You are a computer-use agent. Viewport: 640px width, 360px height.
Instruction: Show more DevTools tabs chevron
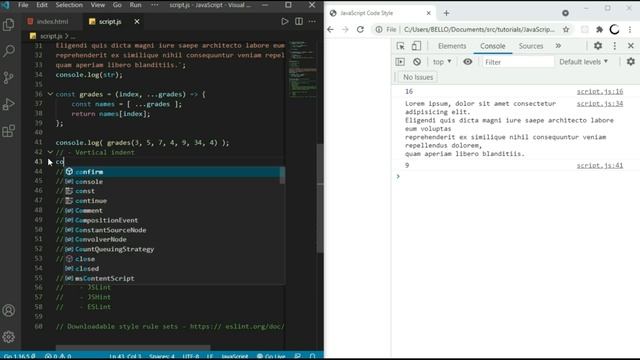[x=558, y=46]
